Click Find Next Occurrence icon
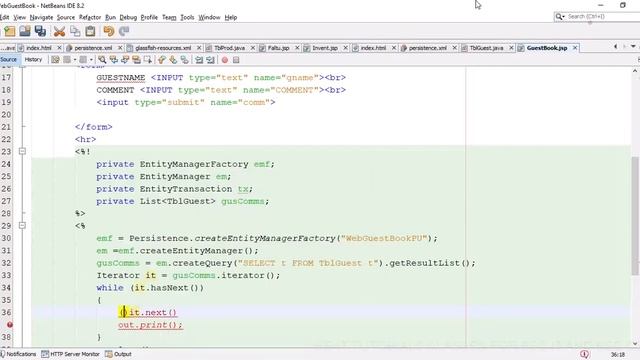The image size is (640, 360). pyautogui.click(x=125, y=60)
